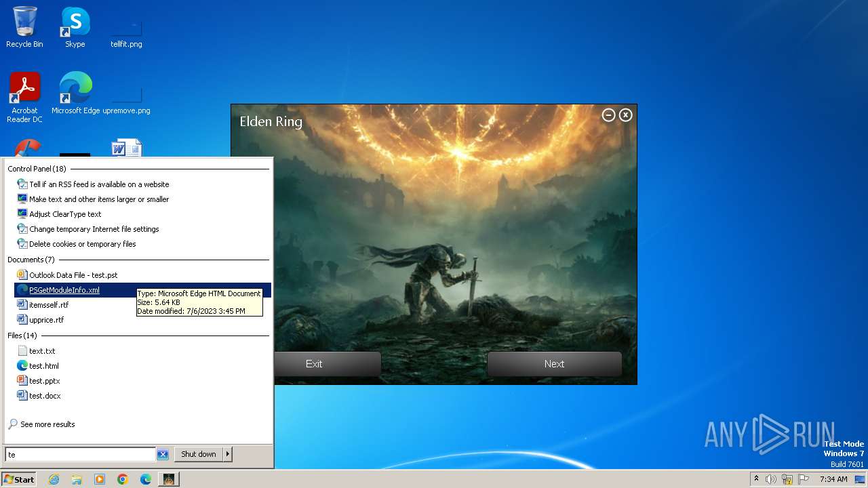The image size is (868, 488).
Task: Click the Start menu search box
Action: pyautogui.click(x=81, y=454)
